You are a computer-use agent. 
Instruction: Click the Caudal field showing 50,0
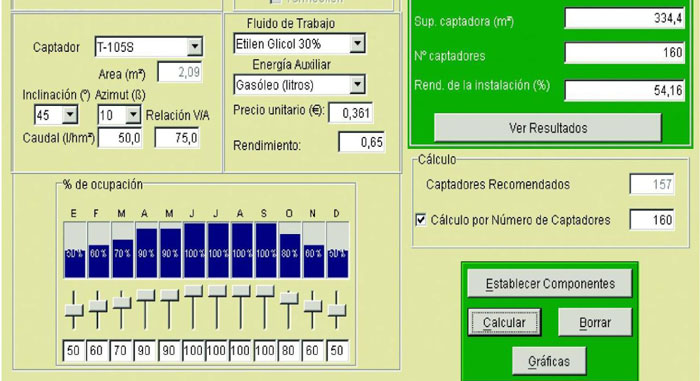(120, 138)
